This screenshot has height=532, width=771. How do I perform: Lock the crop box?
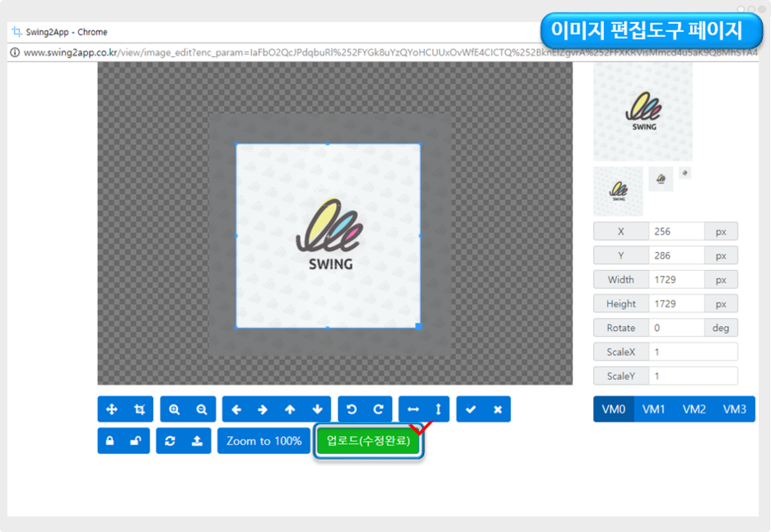pyautogui.click(x=110, y=441)
